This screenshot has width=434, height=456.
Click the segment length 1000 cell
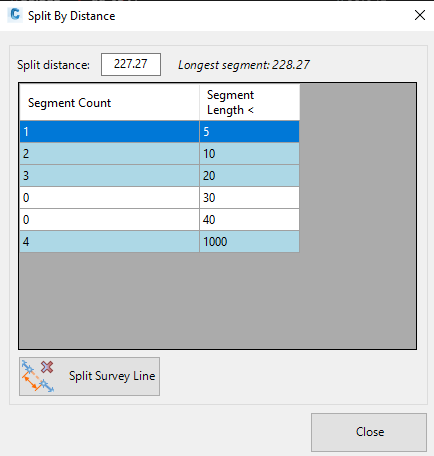[249, 242]
